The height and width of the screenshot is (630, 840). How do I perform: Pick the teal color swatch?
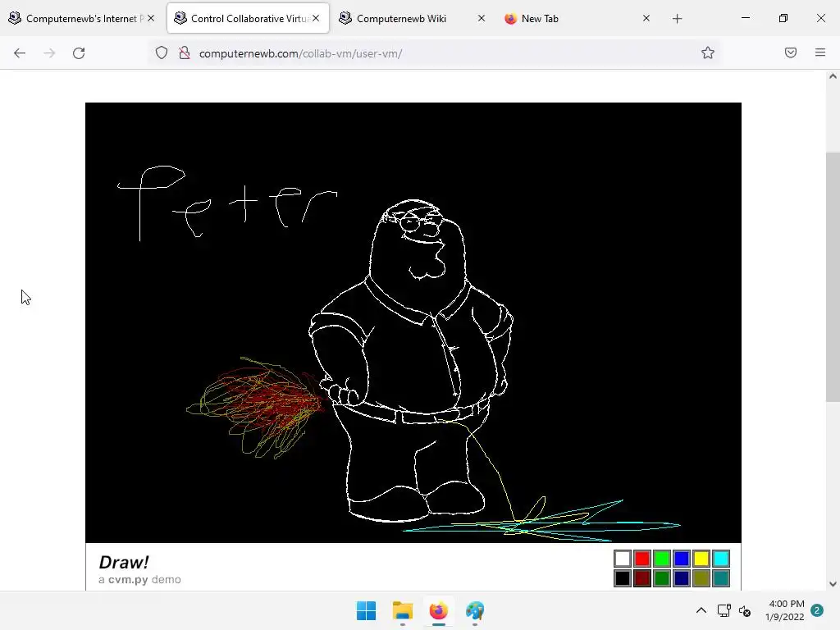(x=721, y=578)
